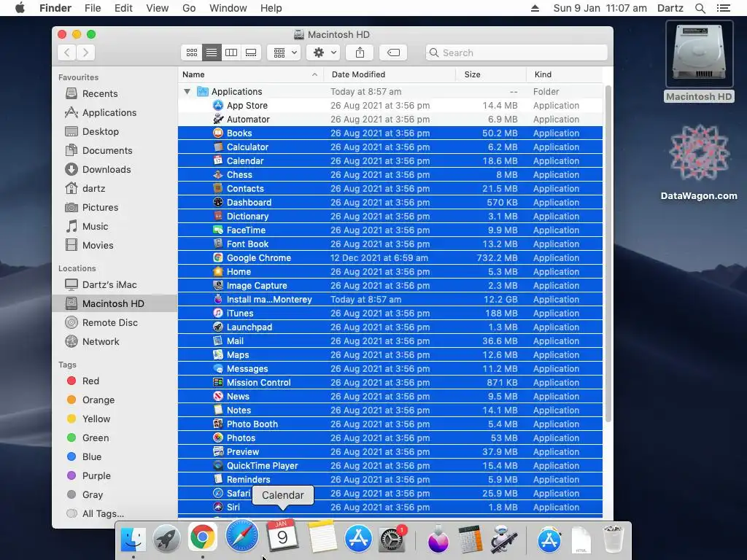The image size is (747, 560).
Task: Open Music in the sidebar
Action: pos(95,227)
